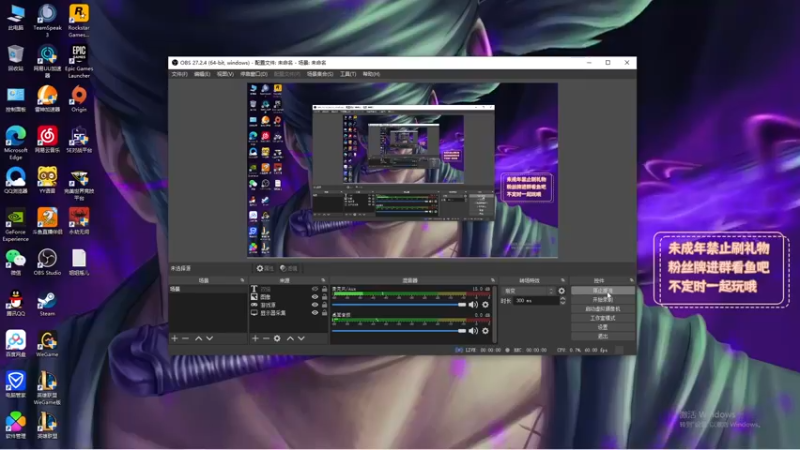Move the source up in the Sources panel
The height and width of the screenshot is (450, 800).
[x=290, y=338]
